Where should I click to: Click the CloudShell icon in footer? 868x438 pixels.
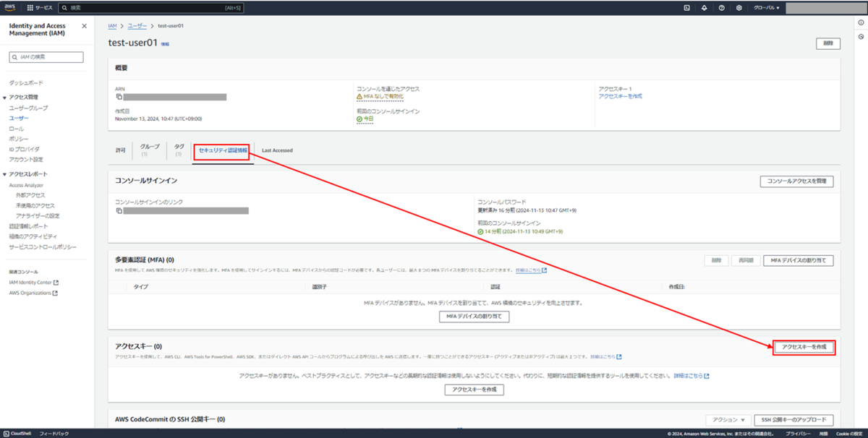click(5, 434)
